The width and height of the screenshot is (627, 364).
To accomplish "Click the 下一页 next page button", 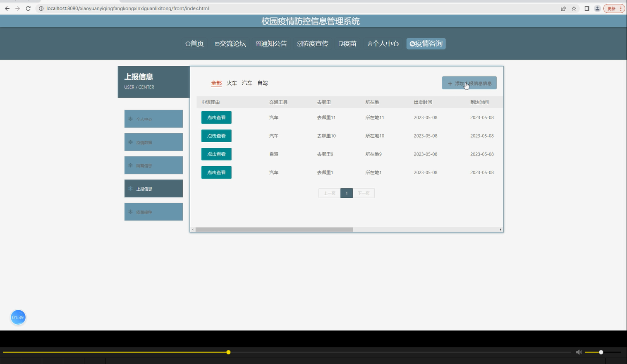I will tap(364, 193).
